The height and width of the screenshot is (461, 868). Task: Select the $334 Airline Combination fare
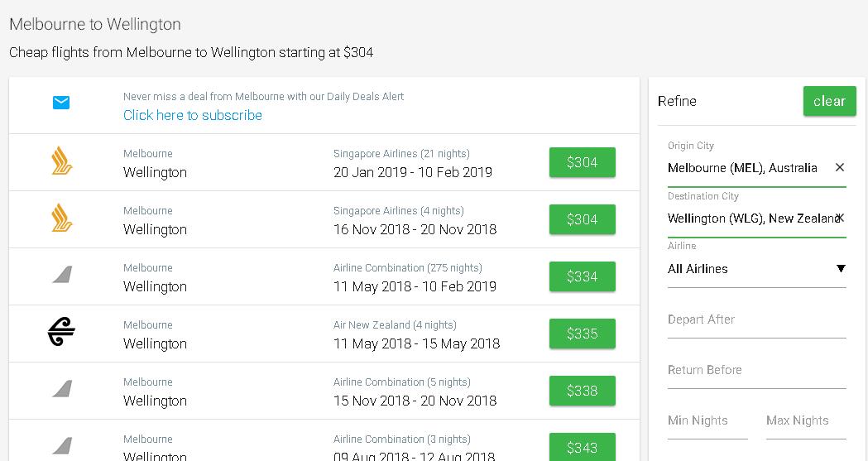(582, 276)
